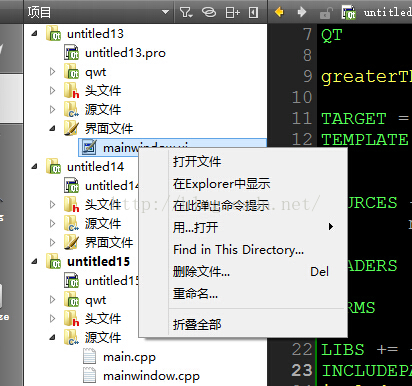Expand 源文件 under untitled13
The height and width of the screenshot is (386, 412).
click(x=52, y=109)
